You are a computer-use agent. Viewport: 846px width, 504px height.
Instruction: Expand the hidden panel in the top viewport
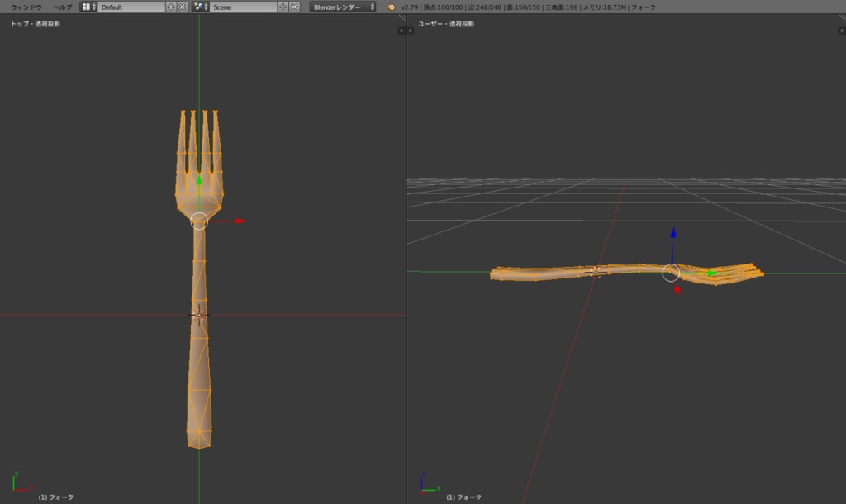pos(402,31)
